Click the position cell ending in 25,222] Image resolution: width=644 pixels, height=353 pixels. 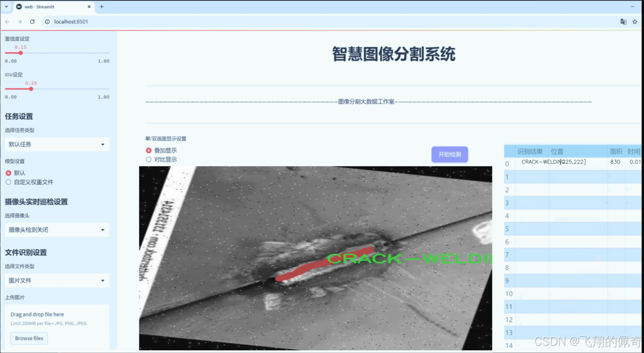pos(578,162)
